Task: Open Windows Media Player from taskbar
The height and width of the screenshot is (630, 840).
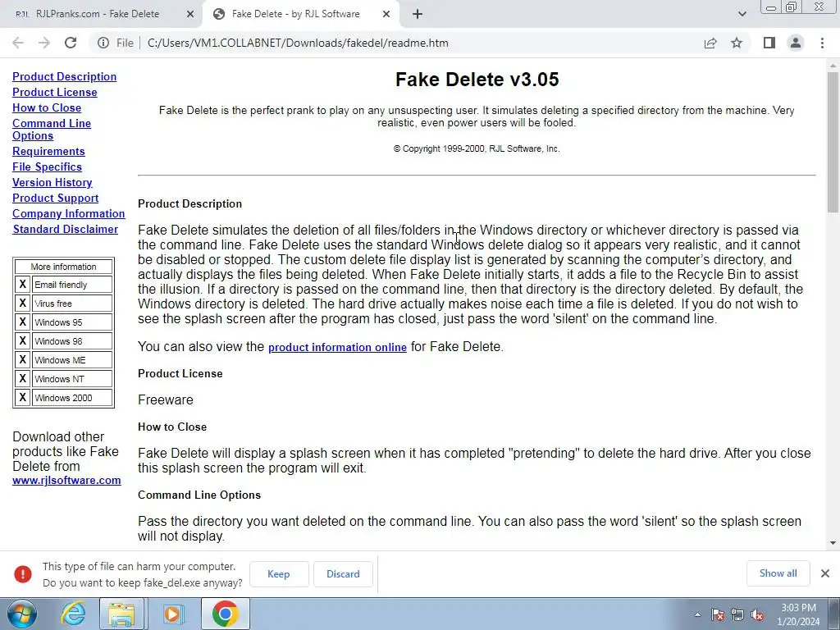Action: pos(172,614)
